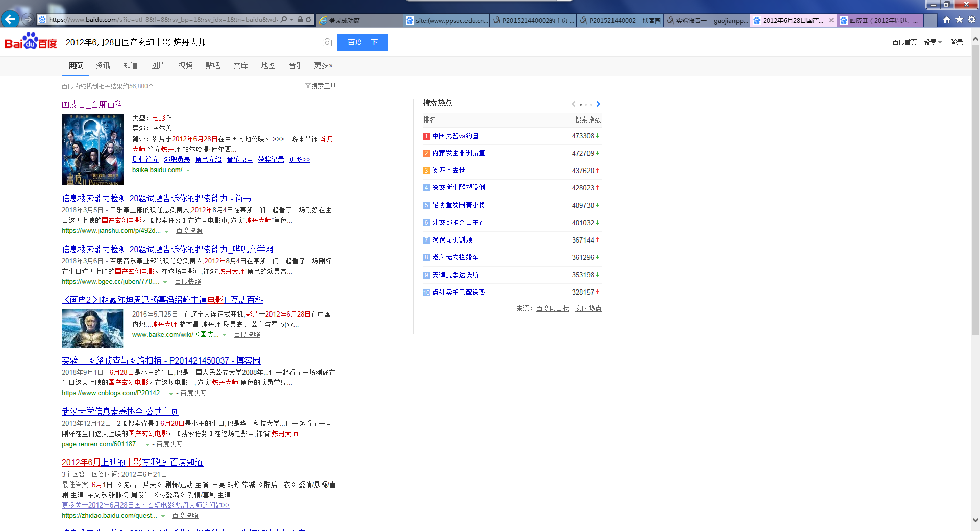Image resolution: width=980 pixels, height=531 pixels.
Task: Open the 实时热点 link
Action: click(589, 308)
